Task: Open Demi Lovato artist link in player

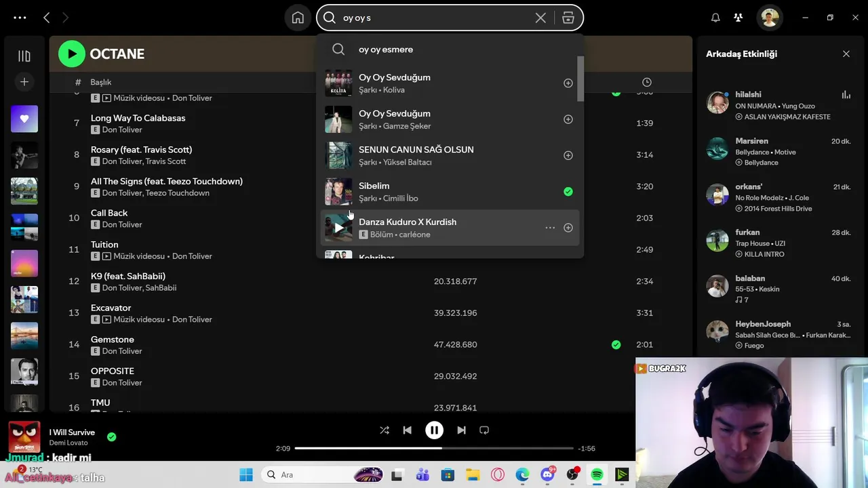Action: [x=68, y=443]
